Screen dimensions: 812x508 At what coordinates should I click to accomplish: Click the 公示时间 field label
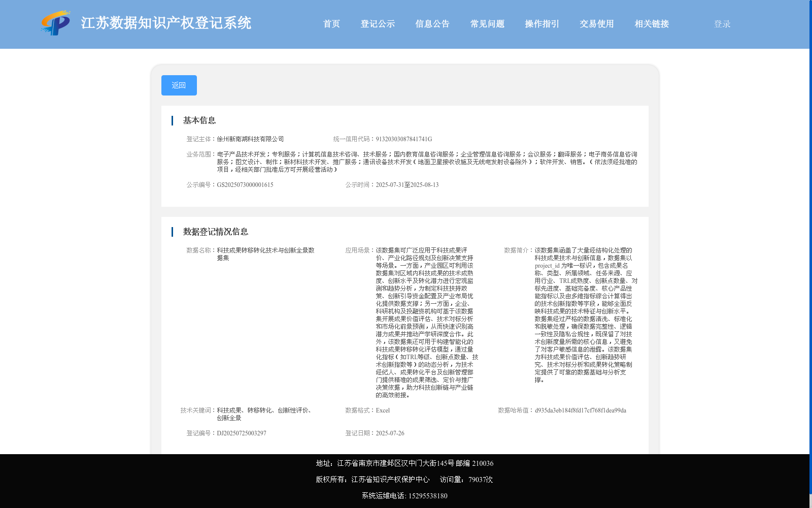(x=360, y=185)
